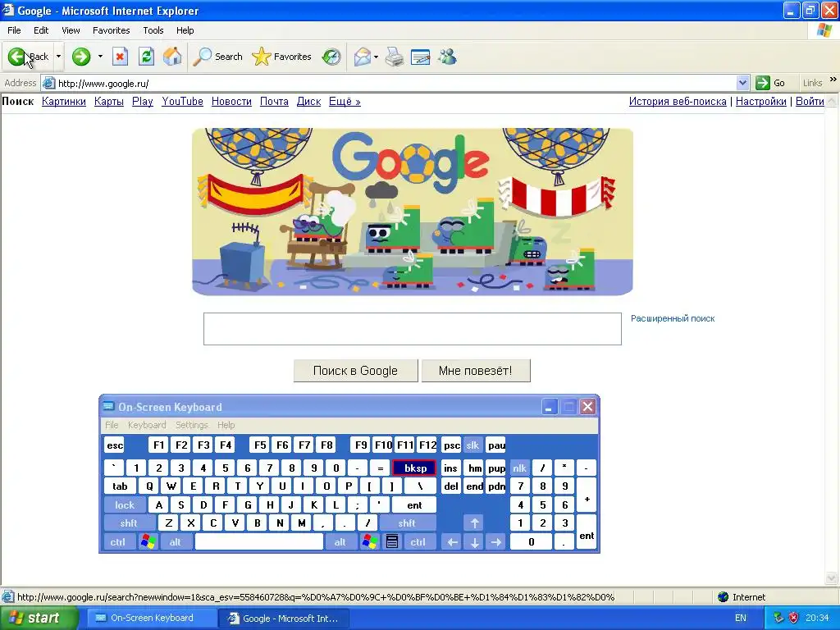Image resolution: width=840 pixels, height=630 pixels.
Task: Click the Мне повезёт! button
Action: click(476, 371)
